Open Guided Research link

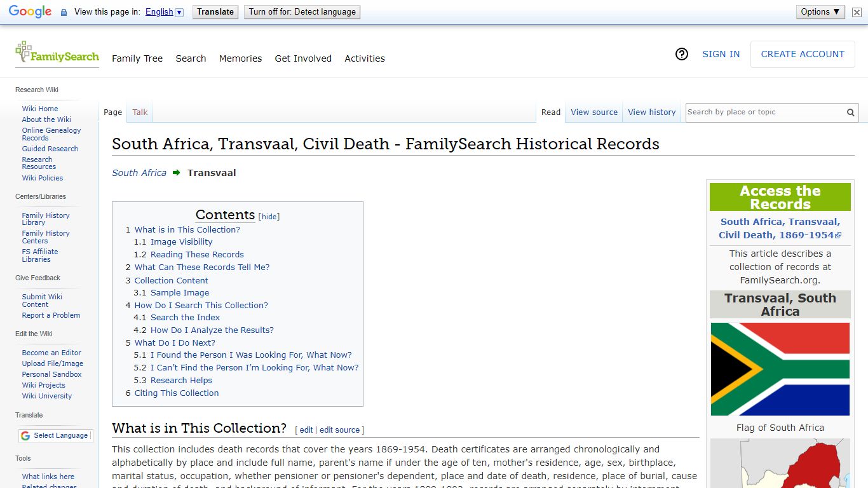50,149
